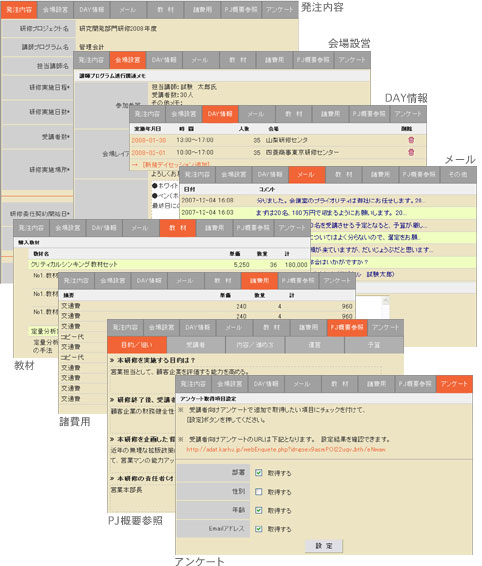
Task: Open mail comment starting まずは20名、180万円
Action: click(x=331, y=213)
